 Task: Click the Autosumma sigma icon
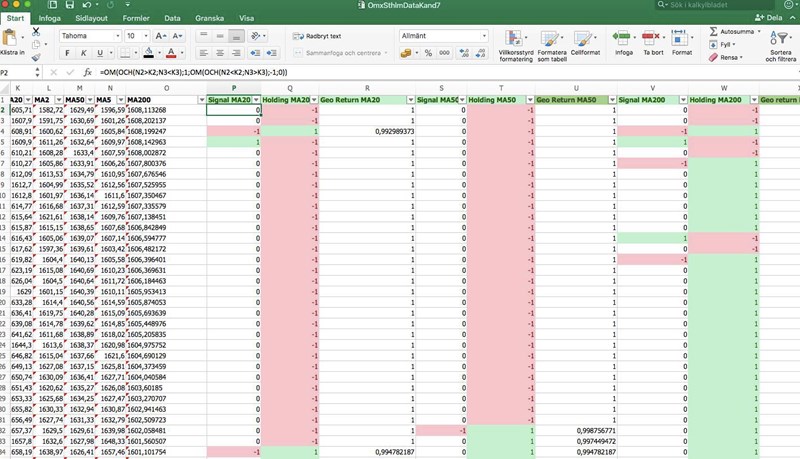click(713, 31)
